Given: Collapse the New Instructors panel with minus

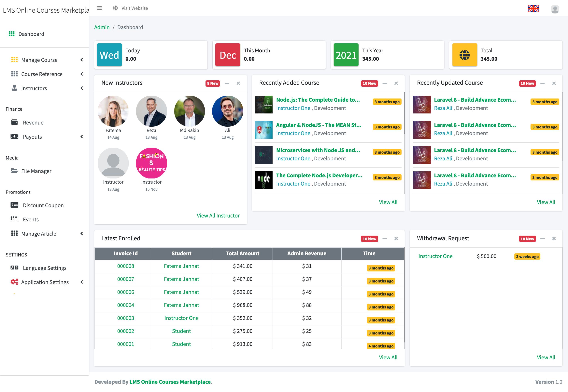Looking at the screenshot, I should click(227, 83).
